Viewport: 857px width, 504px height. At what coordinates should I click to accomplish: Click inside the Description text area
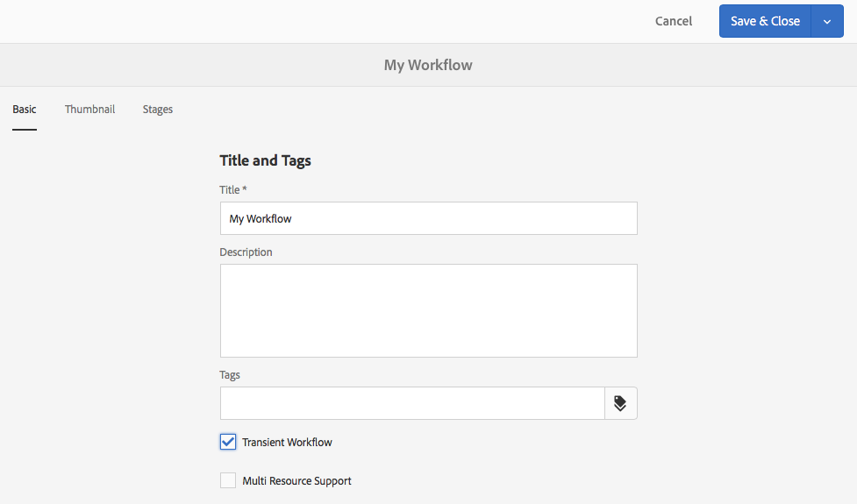pyautogui.click(x=428, y=310)
